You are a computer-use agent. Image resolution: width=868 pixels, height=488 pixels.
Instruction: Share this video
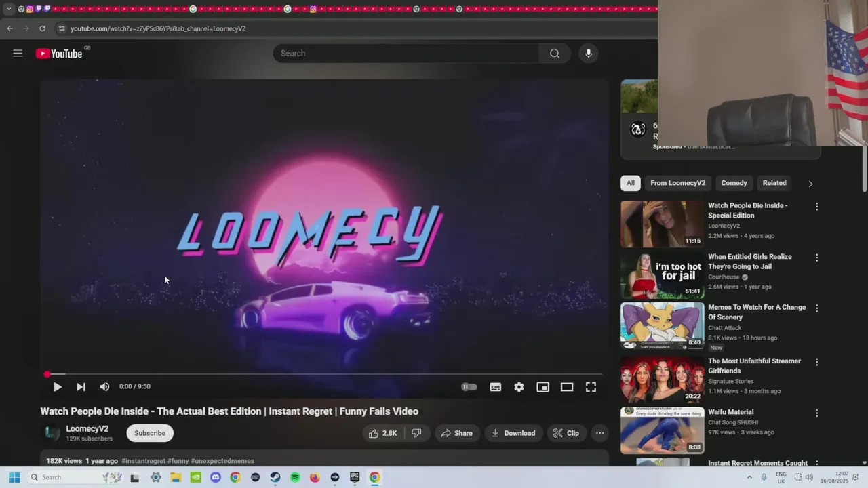pyautogui.click(x=456, y=433)
